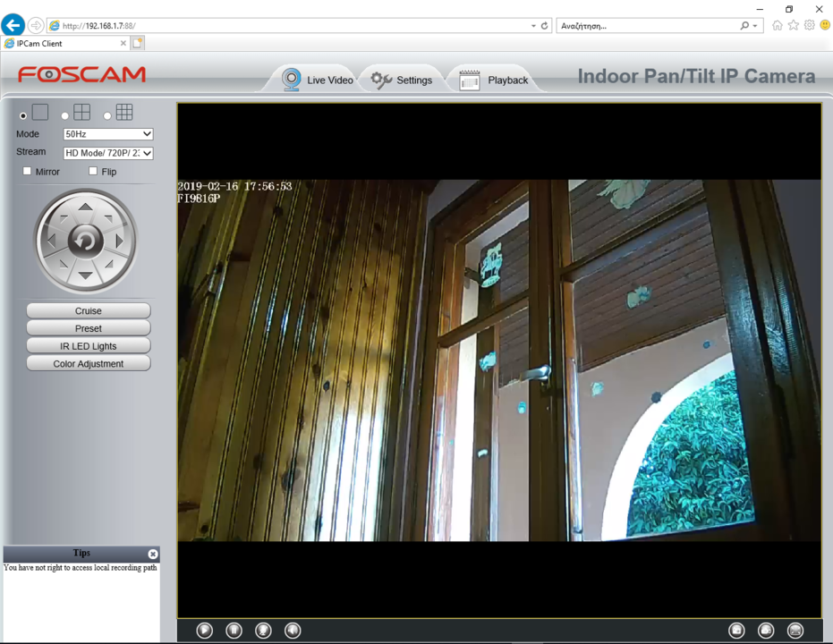
Task: Select single-view layout radio button
Action: click(x=23, y=115)
